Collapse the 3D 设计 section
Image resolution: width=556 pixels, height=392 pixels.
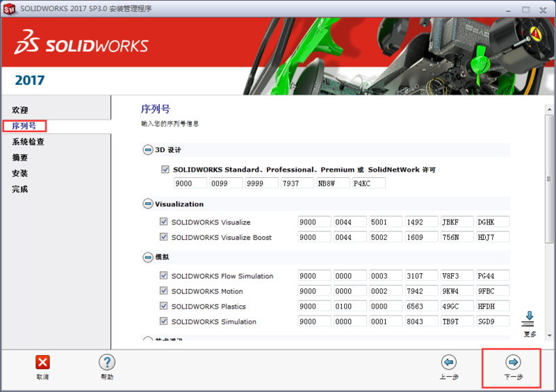pyautogui.click(x=148, y=150)
